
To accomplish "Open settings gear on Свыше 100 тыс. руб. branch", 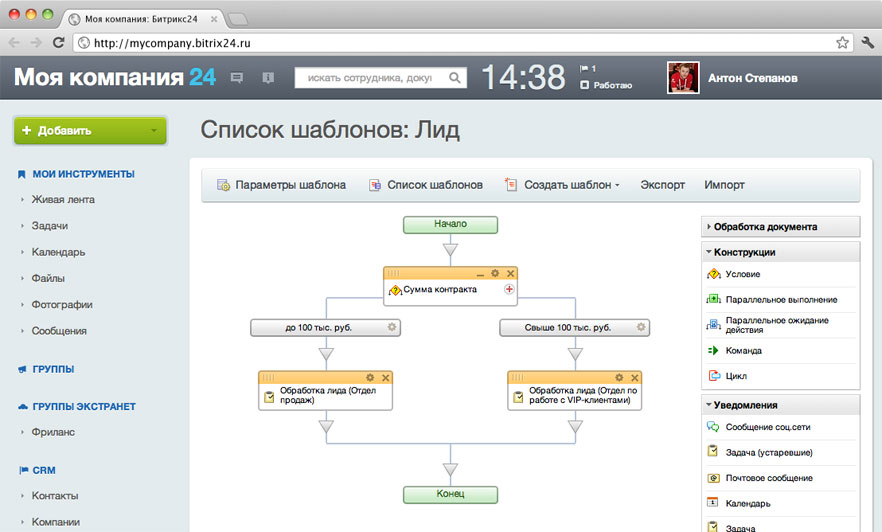I will pos(641,327).
